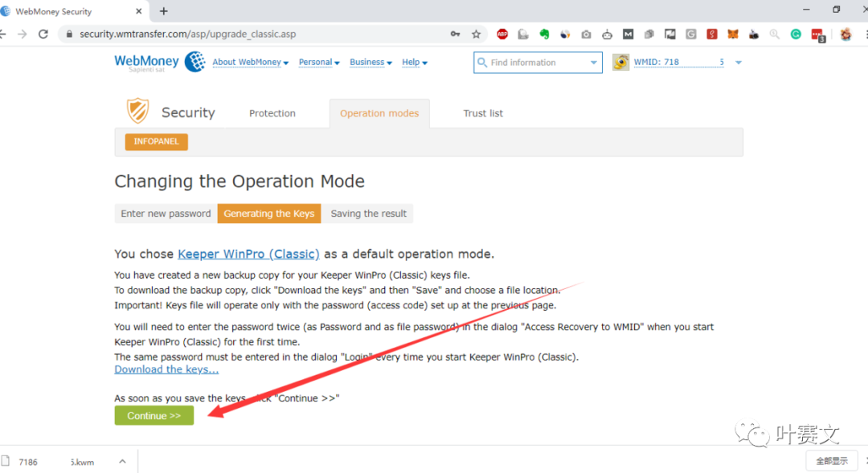This screenshot has height=473, width=868.
Task: Expand the WMID account dropdown arrow
Action: pyautogui.click(x=739, y=63)
